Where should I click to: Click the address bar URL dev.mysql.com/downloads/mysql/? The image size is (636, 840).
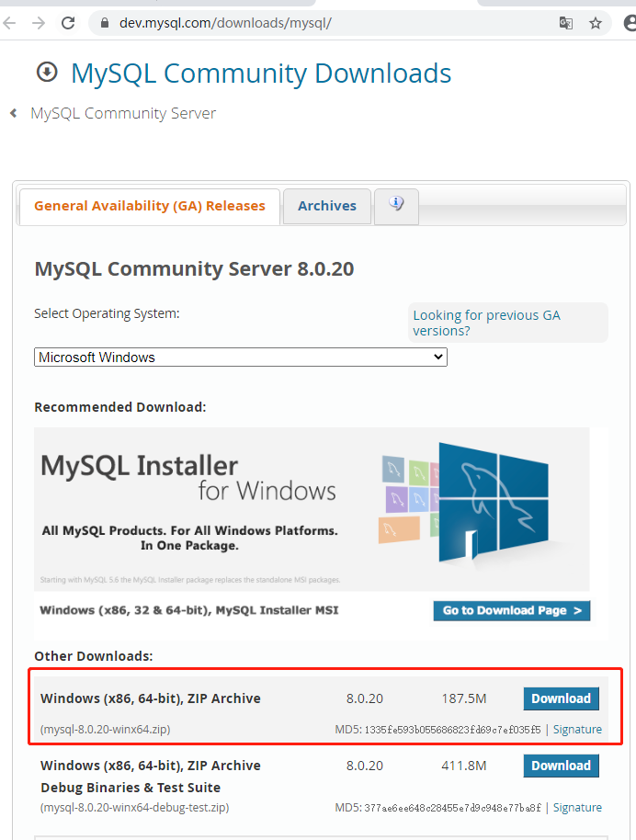click(225, 23)
